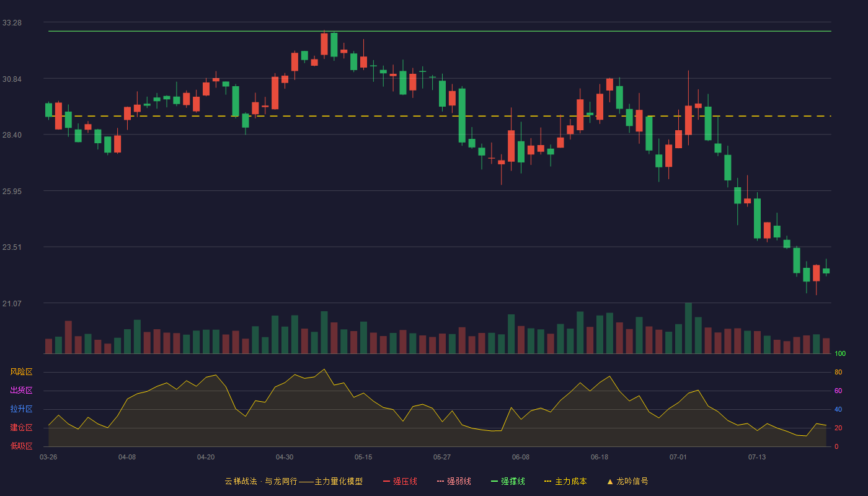Click the 03-26 date label
Viewport: 868px width, 496px height.
(48, 457)
